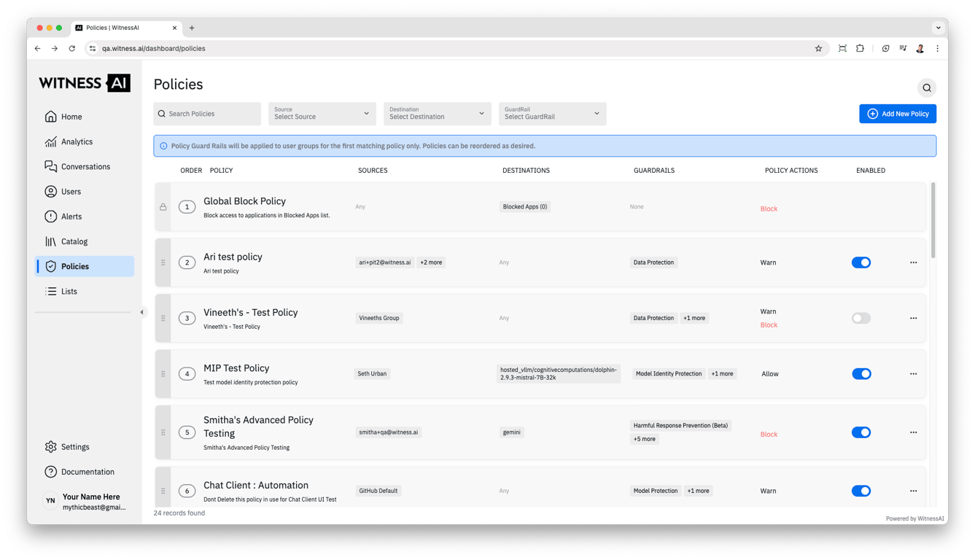Select the Policies sidebar item
The image size is (975, 560).
(x=85, y=266)
